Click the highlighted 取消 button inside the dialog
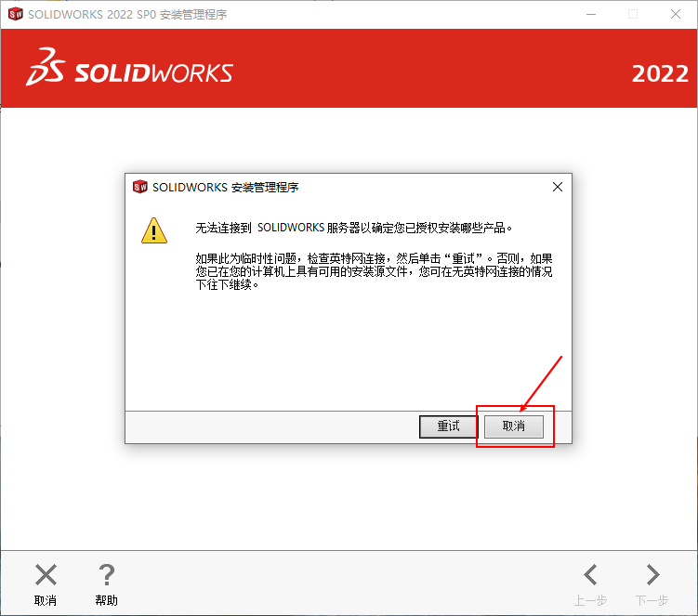 coord(514,426)
